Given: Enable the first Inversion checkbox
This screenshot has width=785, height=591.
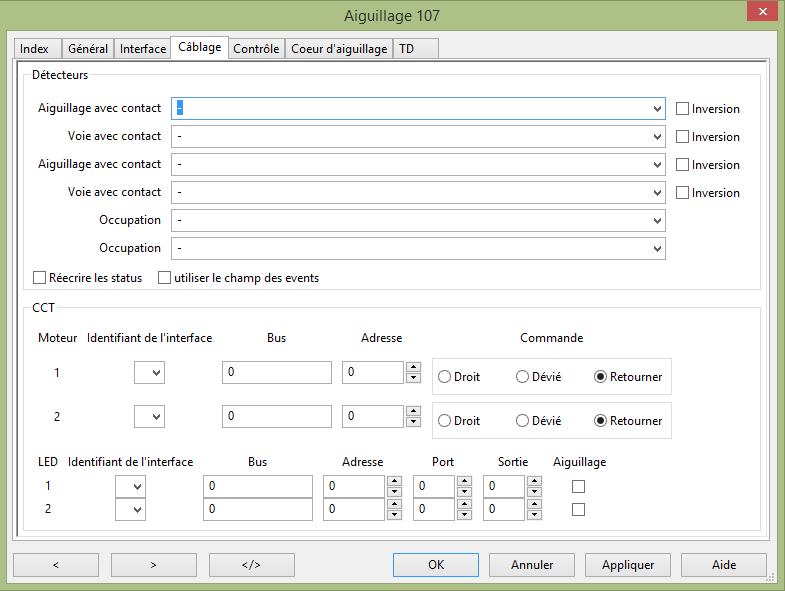Looking at the screenshot, I should tap(683, 109).
